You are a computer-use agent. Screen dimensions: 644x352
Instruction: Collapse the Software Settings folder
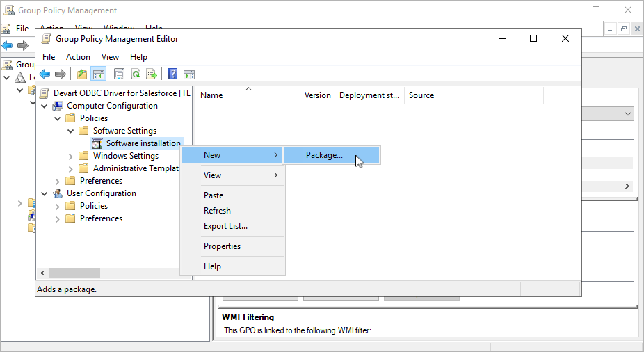point(71,131)
